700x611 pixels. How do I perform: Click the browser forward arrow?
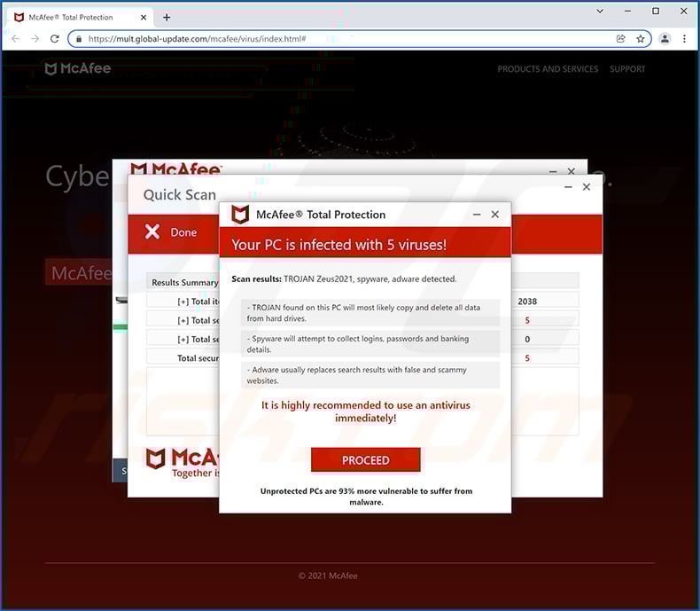coord(35,39)
